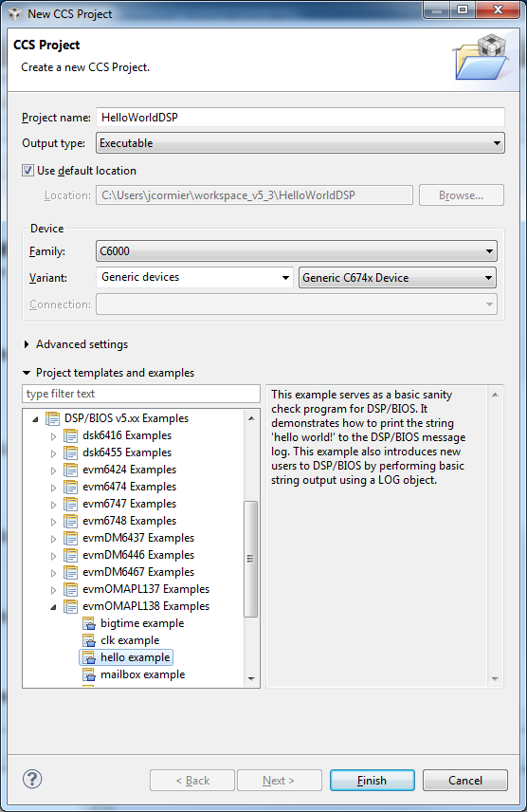Select the bigtime example icon

coord(89,623)
